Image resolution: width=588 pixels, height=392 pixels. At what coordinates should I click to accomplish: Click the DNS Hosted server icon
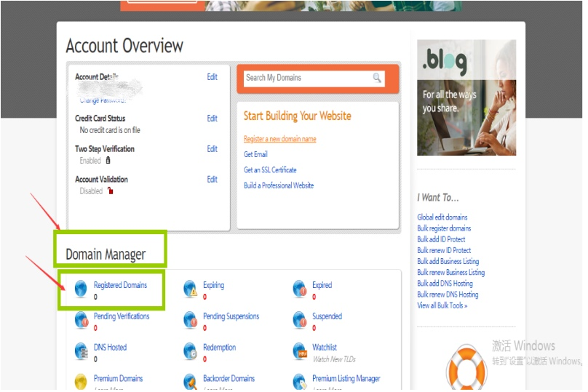[81, 351]
